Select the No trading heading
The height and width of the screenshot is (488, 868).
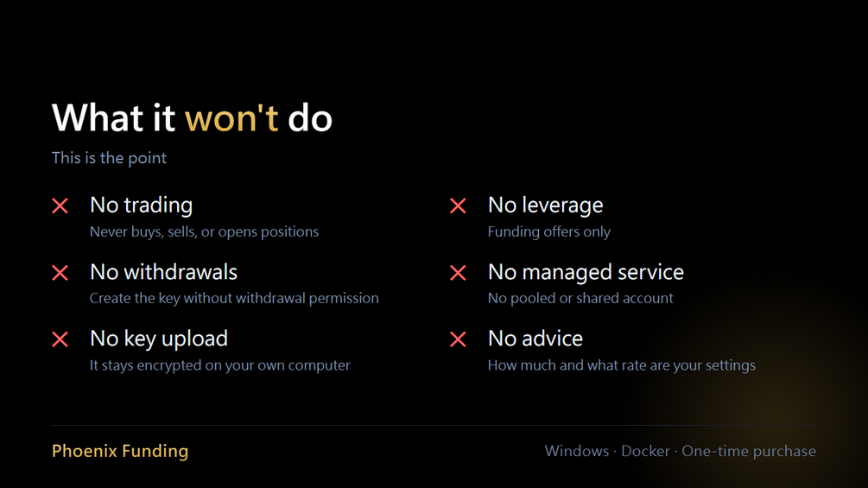click(141, 206)
